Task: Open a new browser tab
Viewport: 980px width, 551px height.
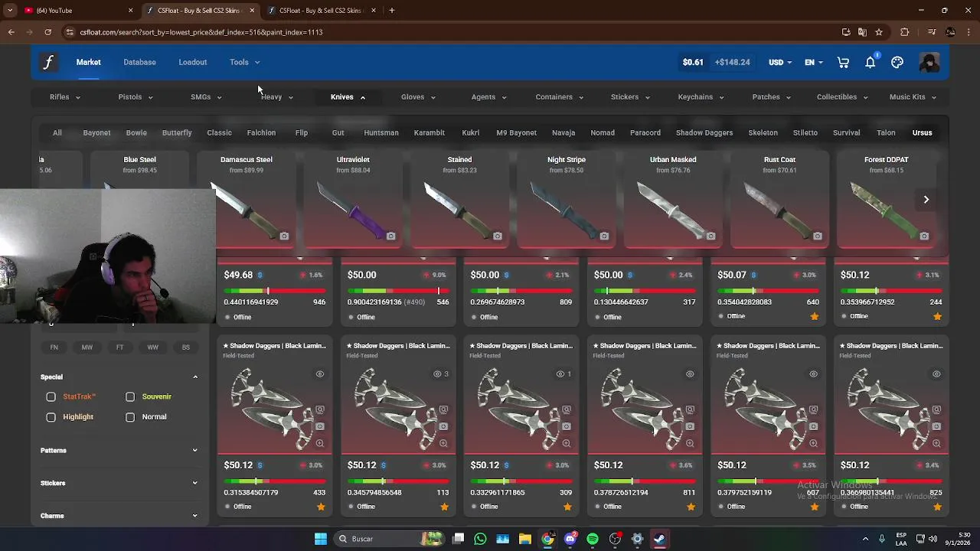Action: click(392, 11)
